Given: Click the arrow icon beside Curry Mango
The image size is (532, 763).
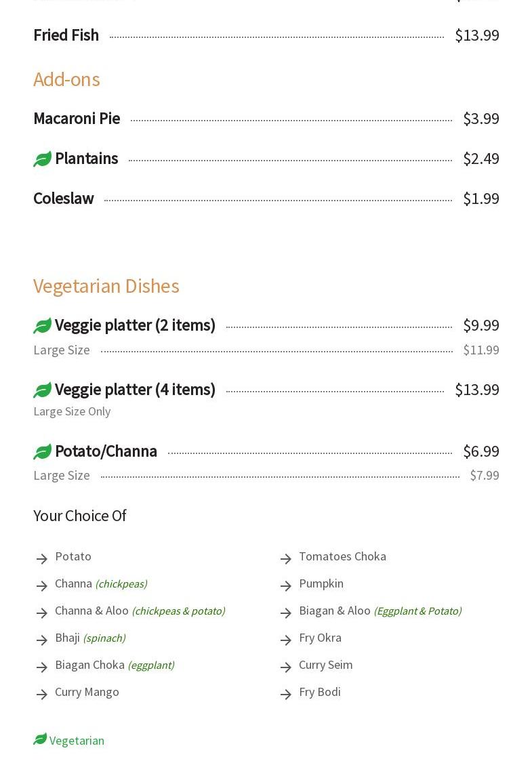Looking at the screenshot, I should (42, 694).
